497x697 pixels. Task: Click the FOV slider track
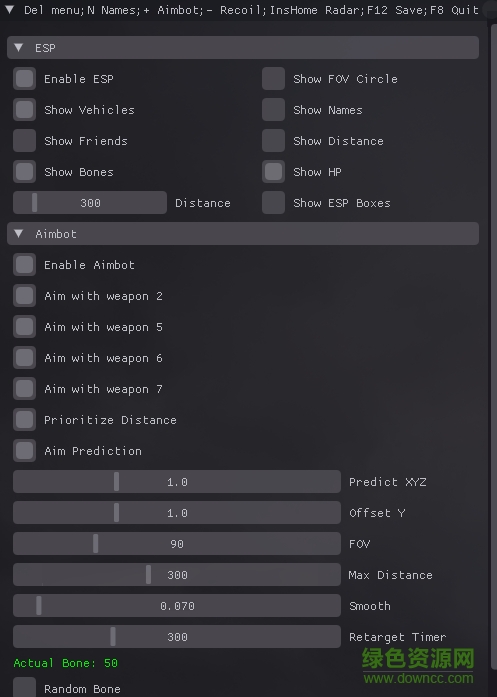point(177,544)
